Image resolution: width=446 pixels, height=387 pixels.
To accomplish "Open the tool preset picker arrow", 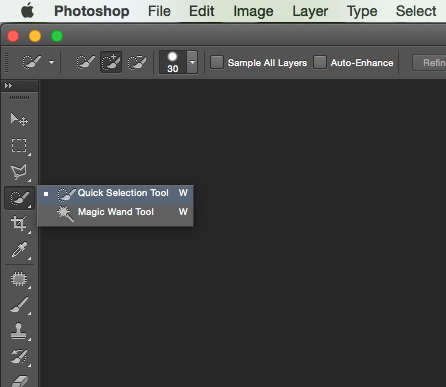I will pos(51,62).
